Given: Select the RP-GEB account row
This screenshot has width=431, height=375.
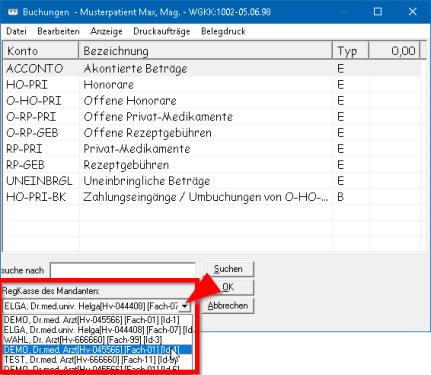Looking at the screenshot, I should click(x=212, y=165).
